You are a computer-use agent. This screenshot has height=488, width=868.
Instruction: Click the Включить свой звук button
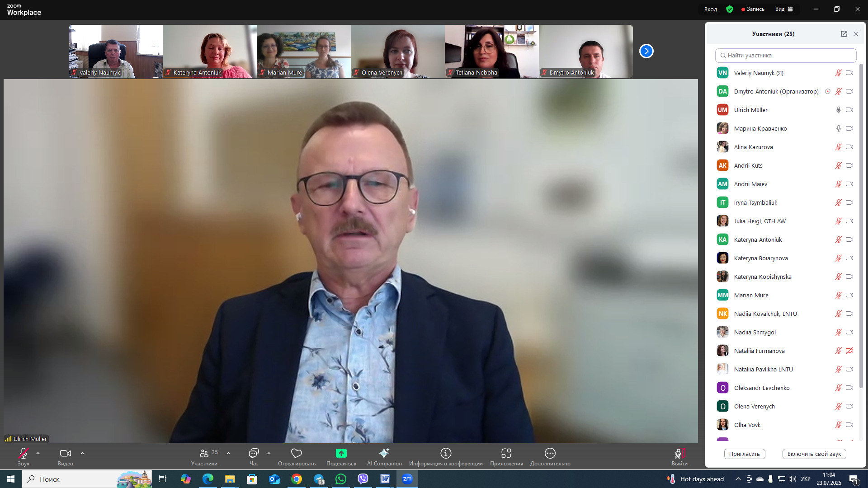click(x=814, y=454)
